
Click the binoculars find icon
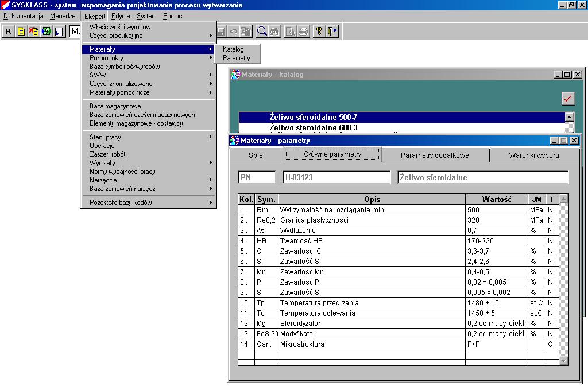pyautogui.click(x=274, y=31)
